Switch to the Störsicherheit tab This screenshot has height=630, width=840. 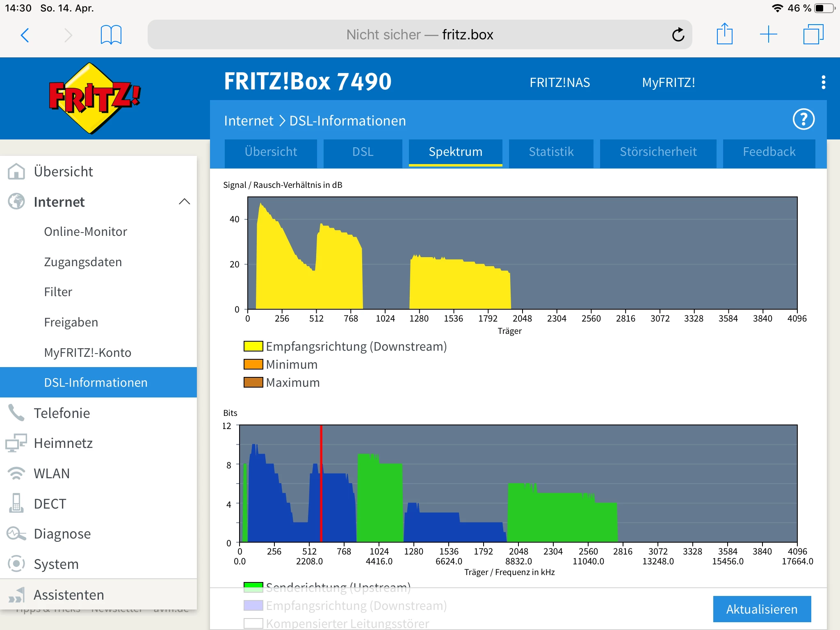658,152
